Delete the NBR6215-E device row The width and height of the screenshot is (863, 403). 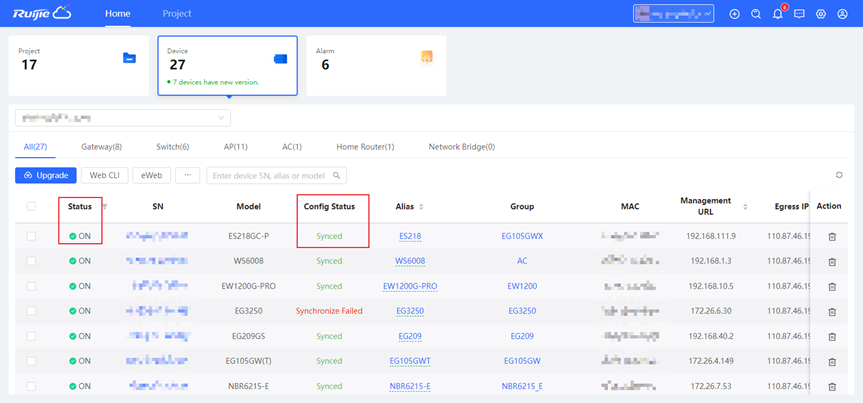point(832,386)
